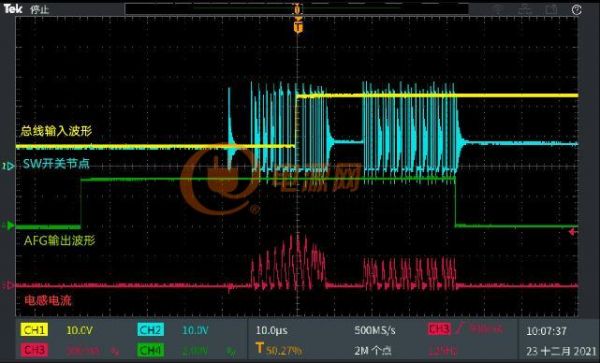Click the channel 2 ground reference marker
Image resolution: width=600 pixels, height=363 pixels.
click(8, 166)
